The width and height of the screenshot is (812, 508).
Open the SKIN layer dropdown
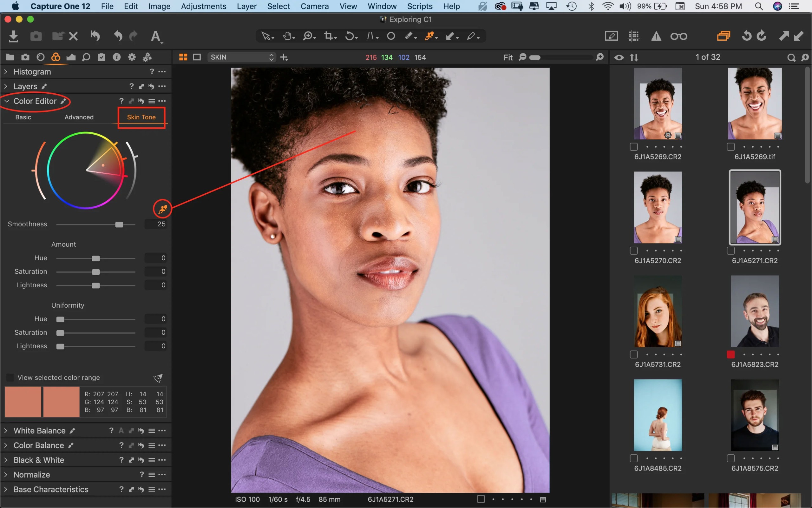coord(242,57)
